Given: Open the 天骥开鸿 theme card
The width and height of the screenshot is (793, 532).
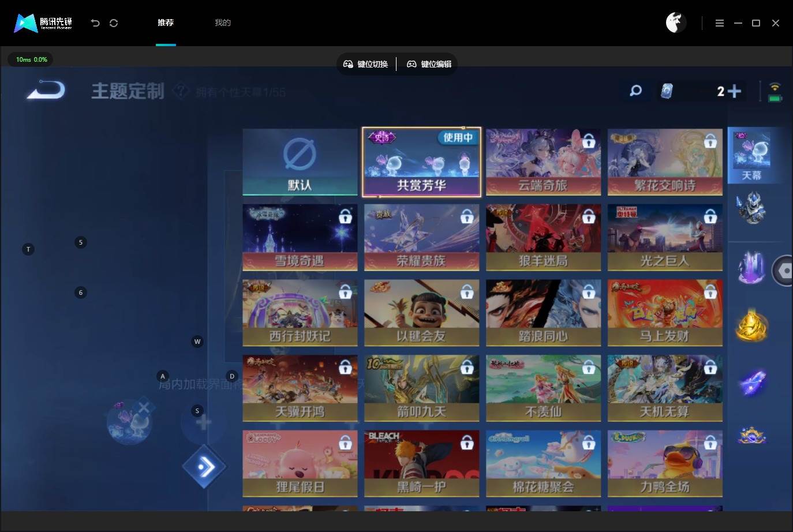Looking at the screenshot, I should [x=300, y=388].
